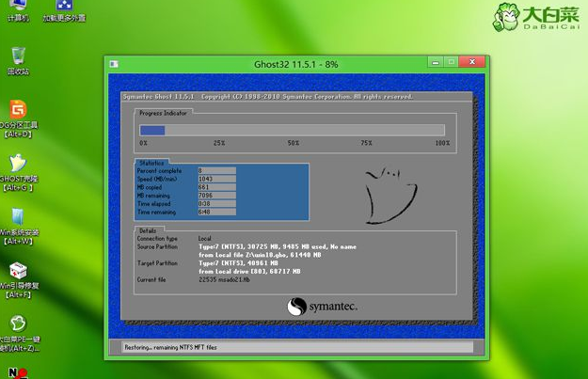Open the load more peripherals icon
The height and width of the screenshot is (379, 588).
[64, 10]
